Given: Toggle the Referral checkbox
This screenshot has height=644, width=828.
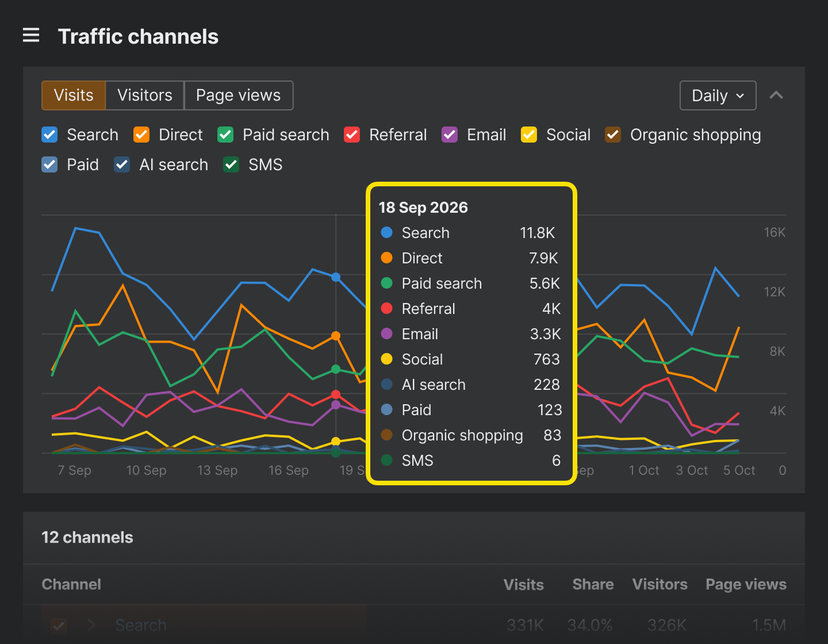Looking at the screenshot, I should (x=352, y=135).
